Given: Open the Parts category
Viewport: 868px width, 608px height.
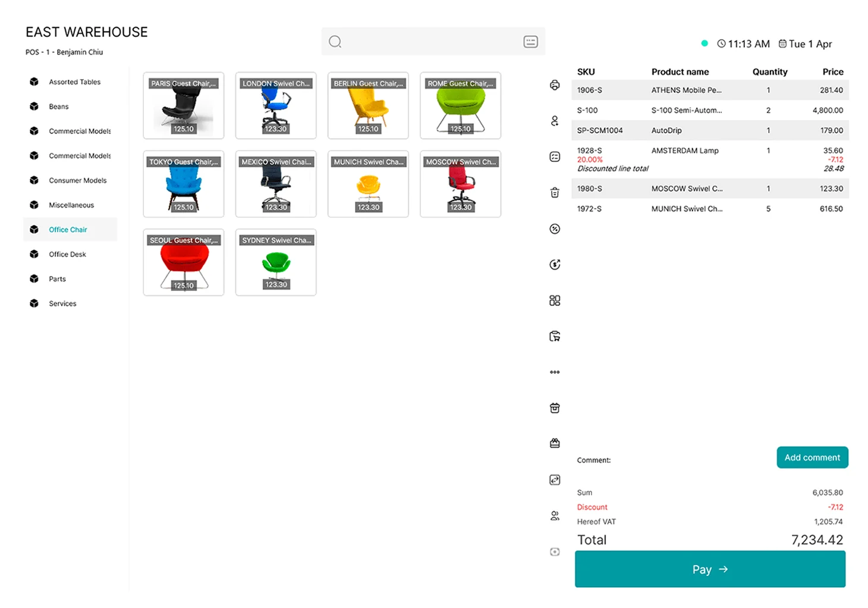Looking at the screenshot, I should coord(70,278).
